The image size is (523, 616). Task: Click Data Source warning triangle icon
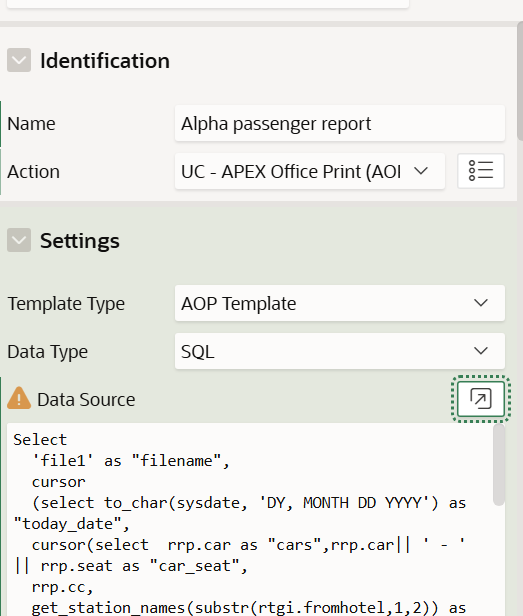[19, 398]
